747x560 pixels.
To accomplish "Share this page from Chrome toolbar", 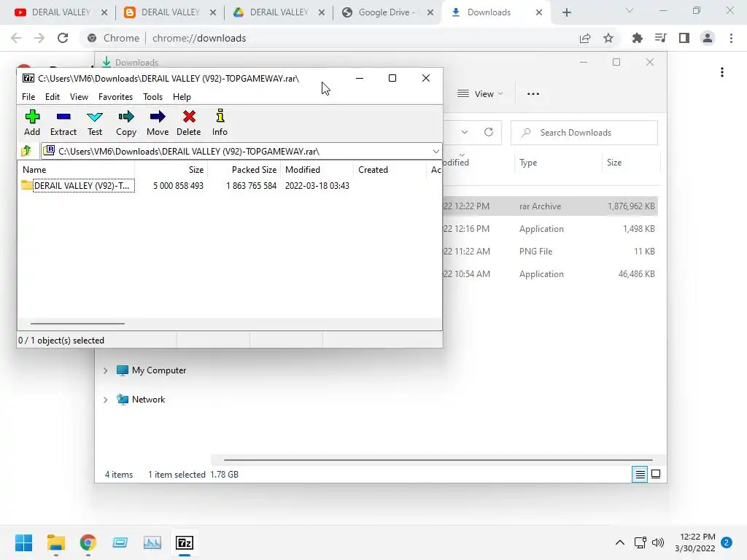I will 585,38.
